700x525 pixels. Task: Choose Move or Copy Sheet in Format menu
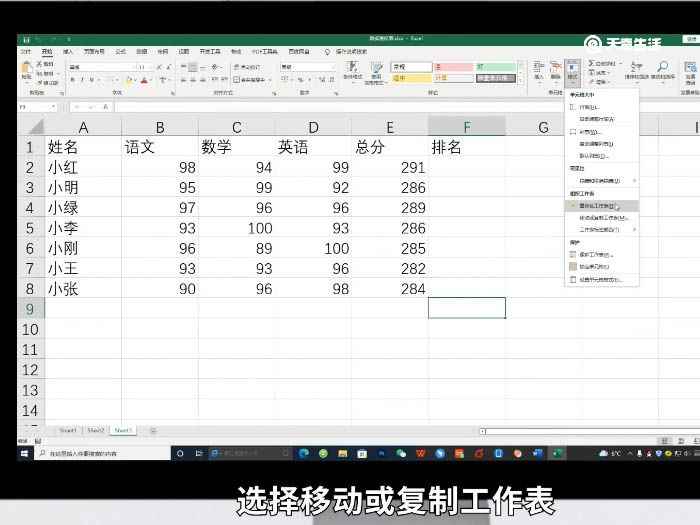[602, 218]
